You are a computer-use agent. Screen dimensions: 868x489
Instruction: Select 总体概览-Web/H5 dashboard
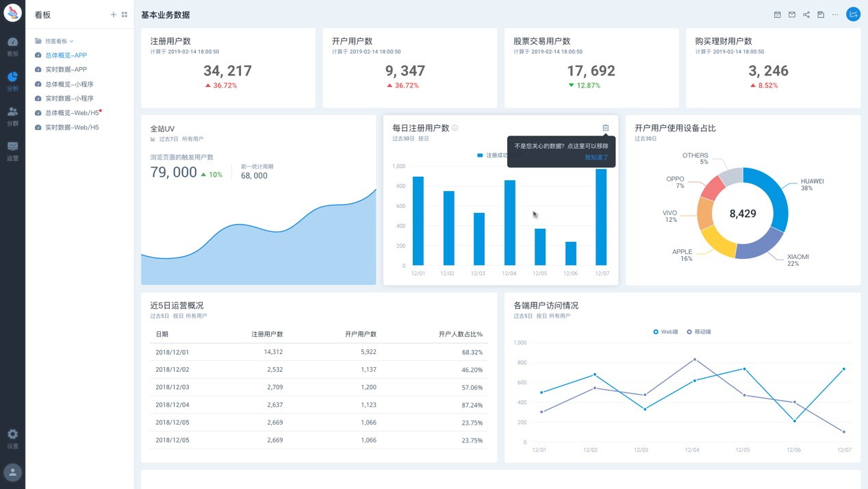(x=72, y=113)
